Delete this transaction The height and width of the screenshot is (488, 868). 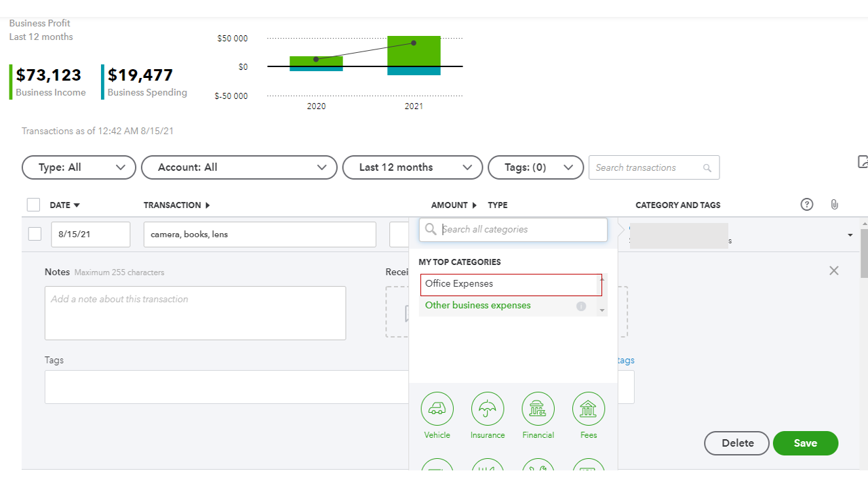click(737, 443)
